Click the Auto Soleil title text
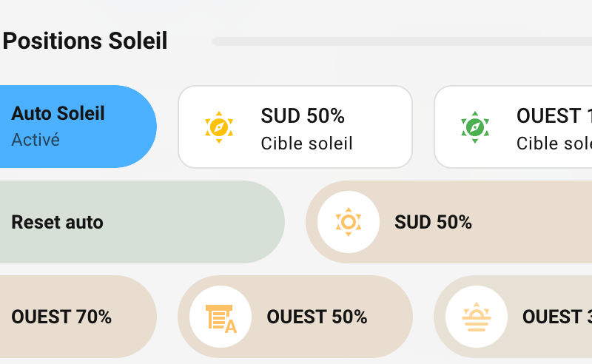This screenshot has width=592, height=364. coord(58,113)
